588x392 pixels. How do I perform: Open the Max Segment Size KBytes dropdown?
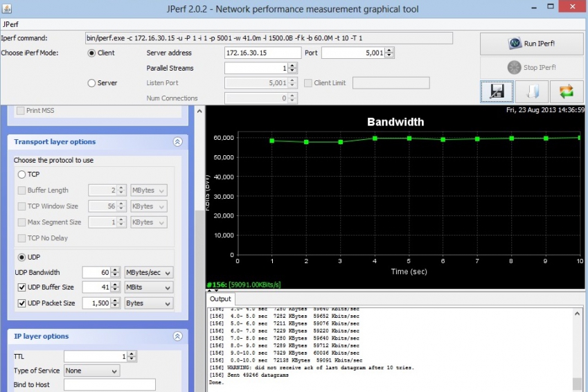click(148, 222)
